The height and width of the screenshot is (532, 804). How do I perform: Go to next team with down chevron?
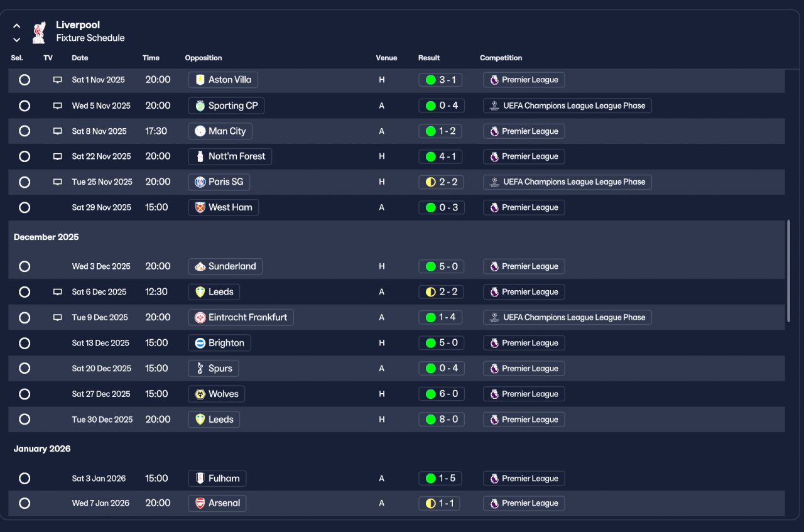pos(17,40)
